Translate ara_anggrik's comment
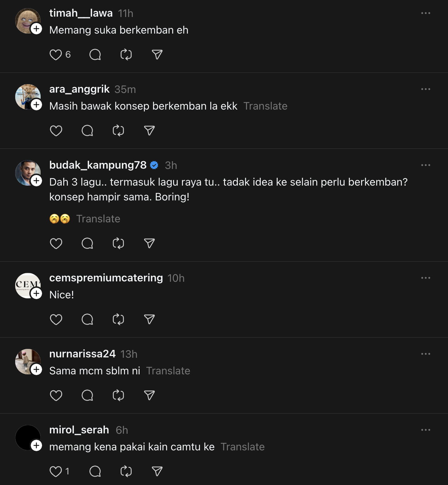 (265, 106)
